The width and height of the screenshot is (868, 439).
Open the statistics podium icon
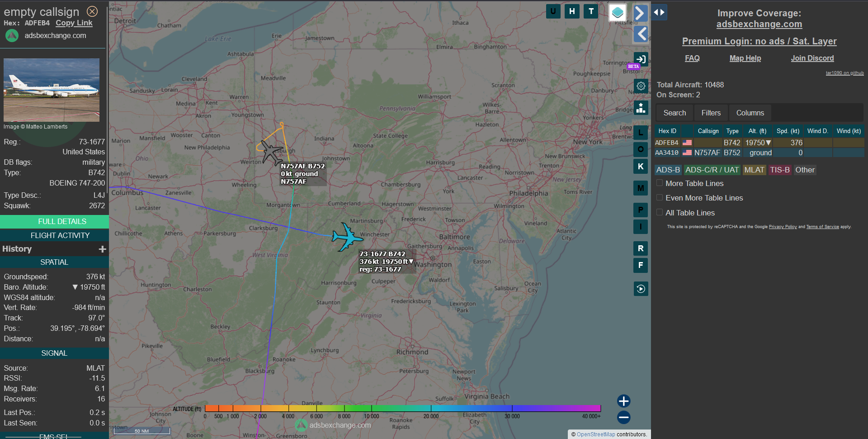(x=641, y=108)
